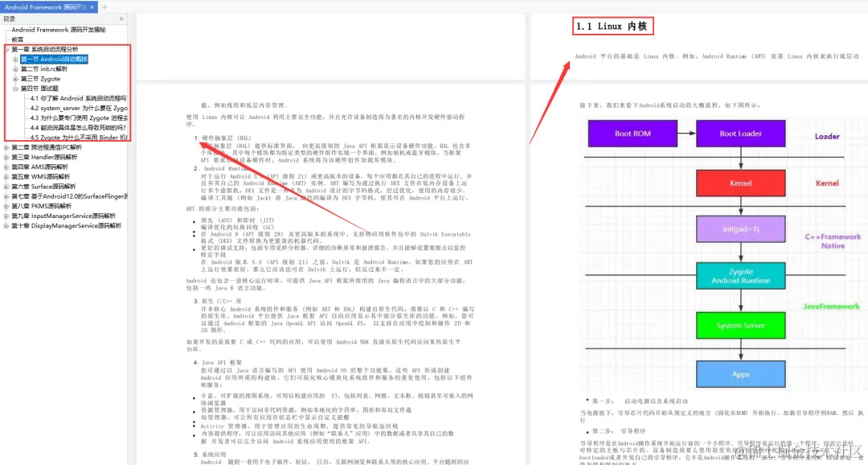Click the Boot ROM block in diagram
The width and height of the screenshot is (868, 465).
pos(633,134)
